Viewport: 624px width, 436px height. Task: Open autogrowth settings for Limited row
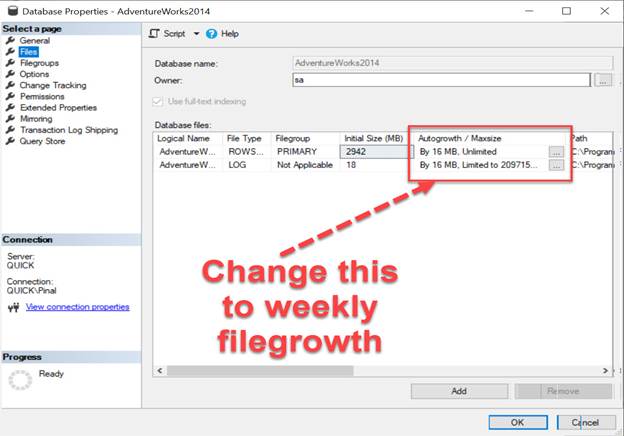pyautogui.click(x=556, y=165)
